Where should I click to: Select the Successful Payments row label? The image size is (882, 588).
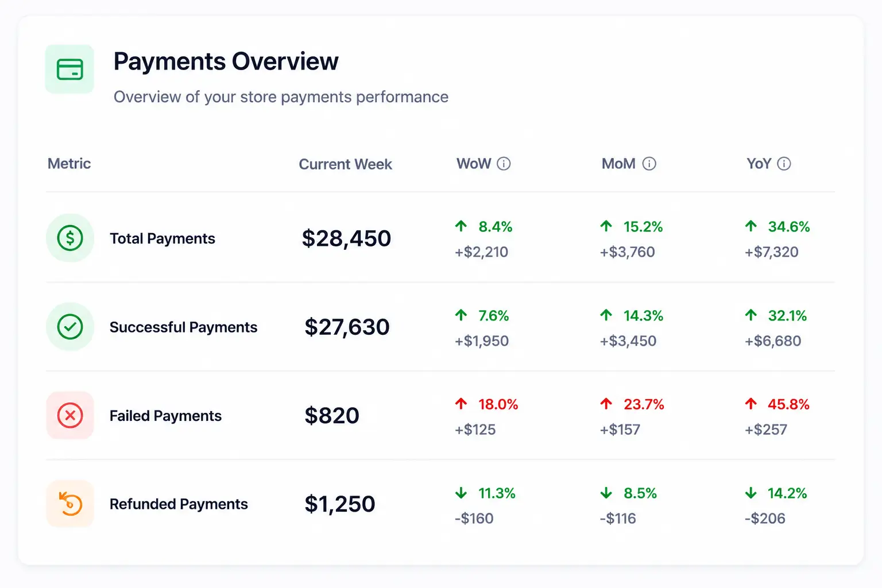184,327
